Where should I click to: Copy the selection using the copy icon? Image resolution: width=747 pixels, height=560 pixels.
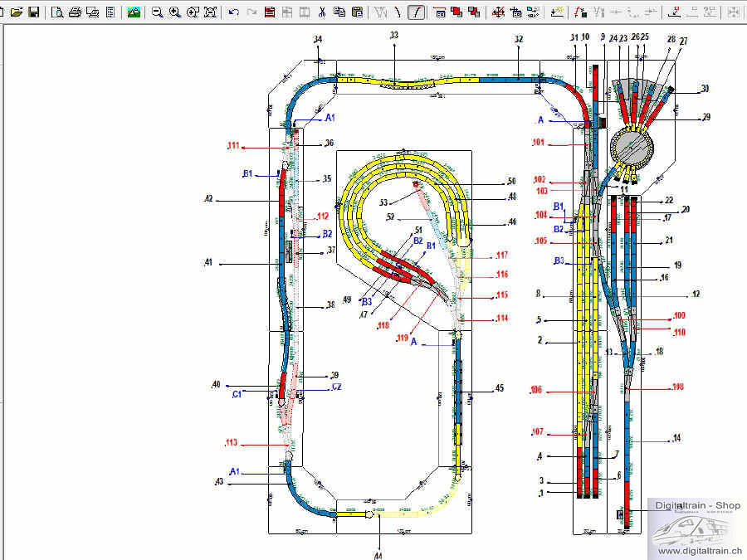tap(339, 12)
